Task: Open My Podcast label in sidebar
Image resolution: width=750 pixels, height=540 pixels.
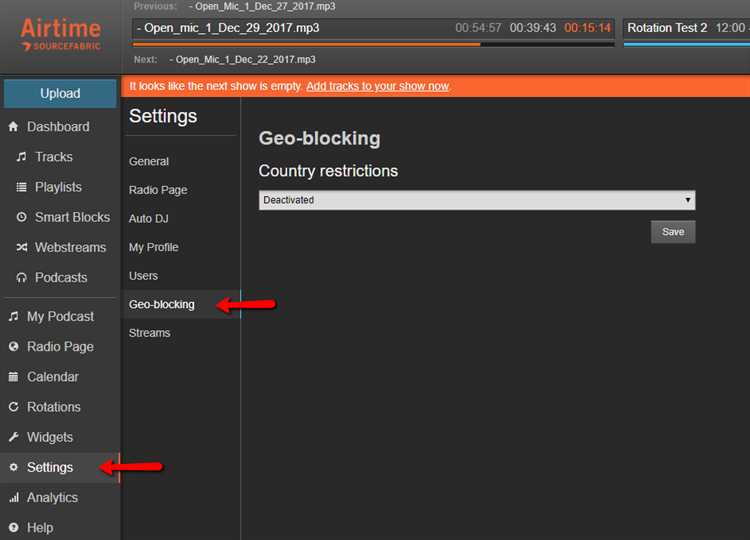Action: click(x=61, y=316)
